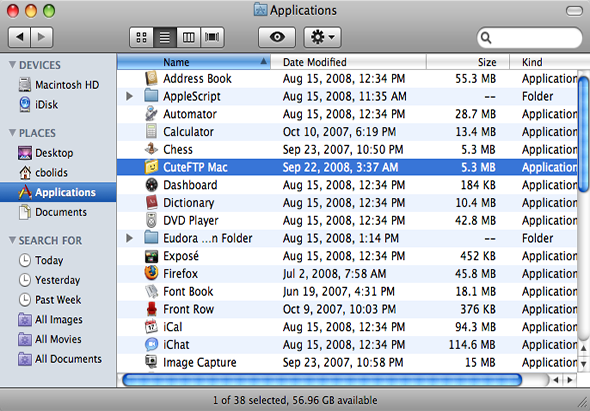Open Quick Look with the eye button
This screenshot has width=590, height=411.
277,37
